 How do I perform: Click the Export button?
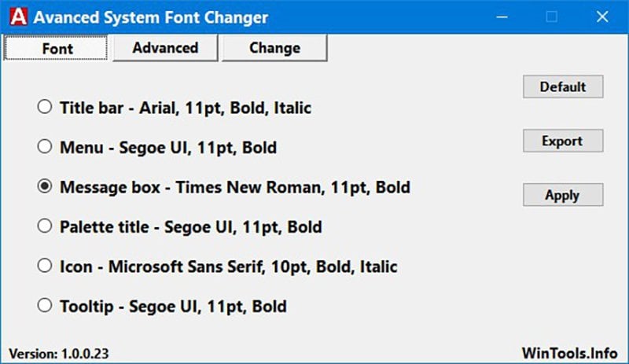(x=563, y=141)
